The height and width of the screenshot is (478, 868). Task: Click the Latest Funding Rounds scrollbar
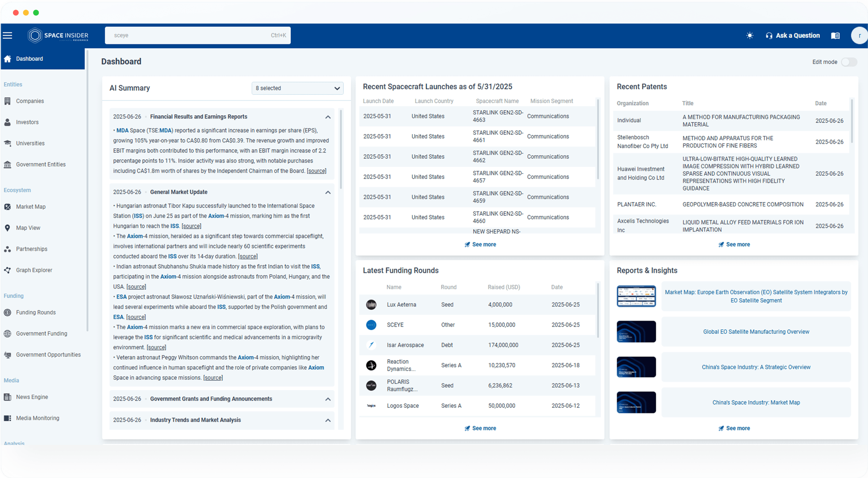[x=598, y=310]
